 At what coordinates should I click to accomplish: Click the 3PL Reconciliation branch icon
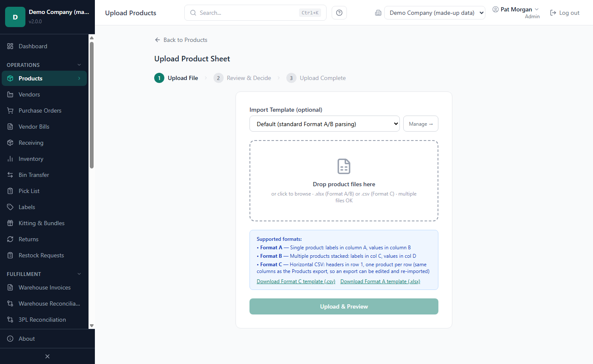point(10,320)
